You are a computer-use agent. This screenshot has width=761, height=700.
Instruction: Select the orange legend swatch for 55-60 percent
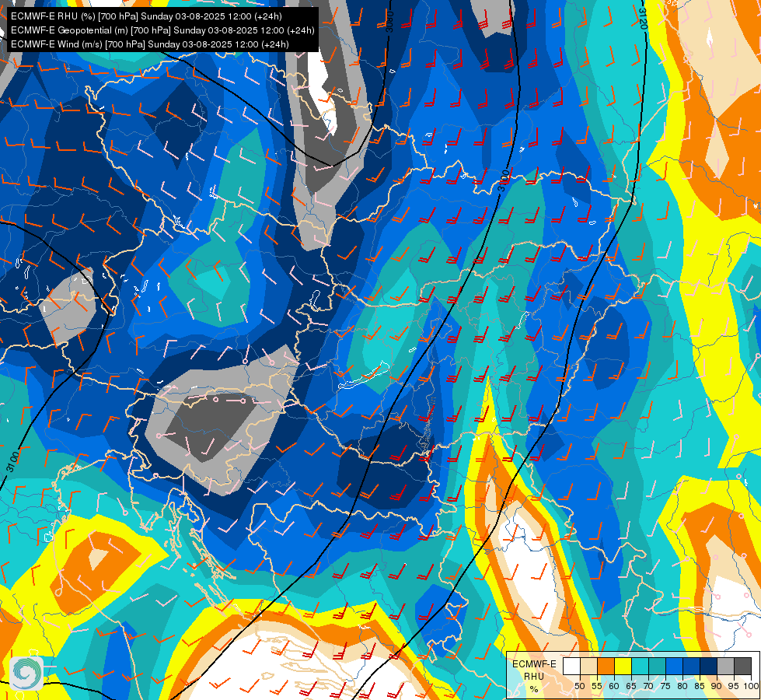(606, 666)
